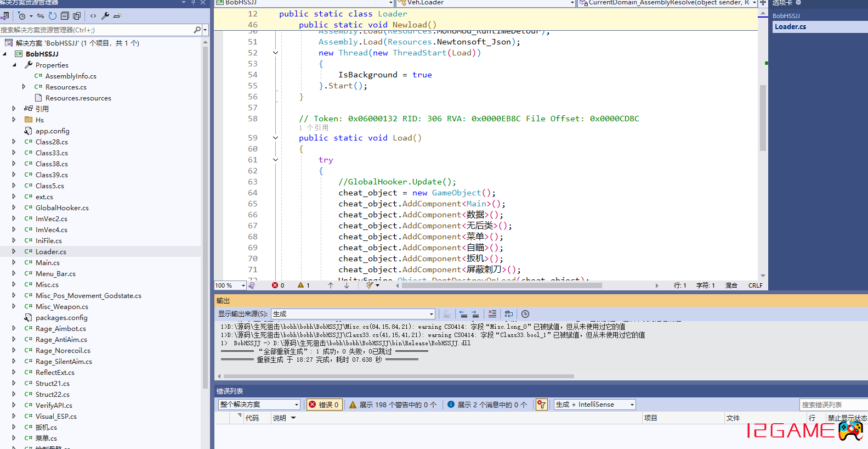Viewport: 868px width, 449px height.
Task: Click the View Code angle-brackets icon
Action: point(93,16)
